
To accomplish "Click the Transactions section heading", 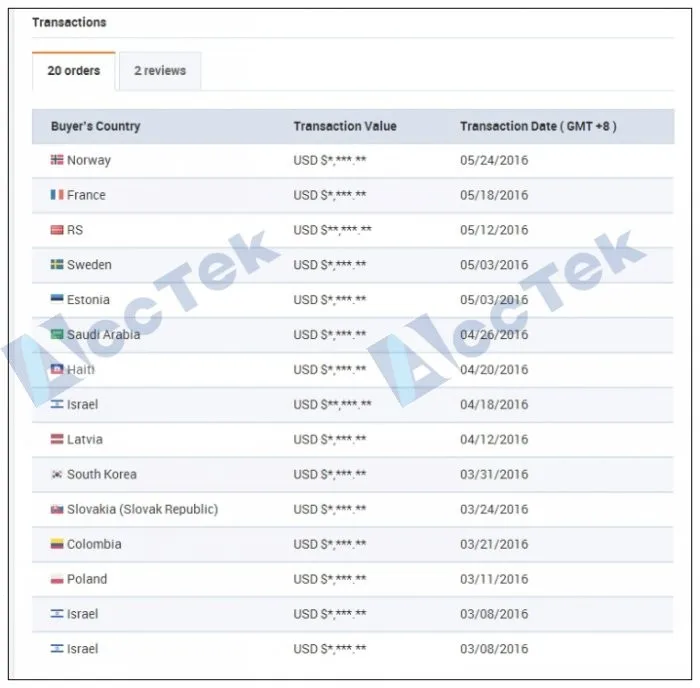I will click(69, 22).
